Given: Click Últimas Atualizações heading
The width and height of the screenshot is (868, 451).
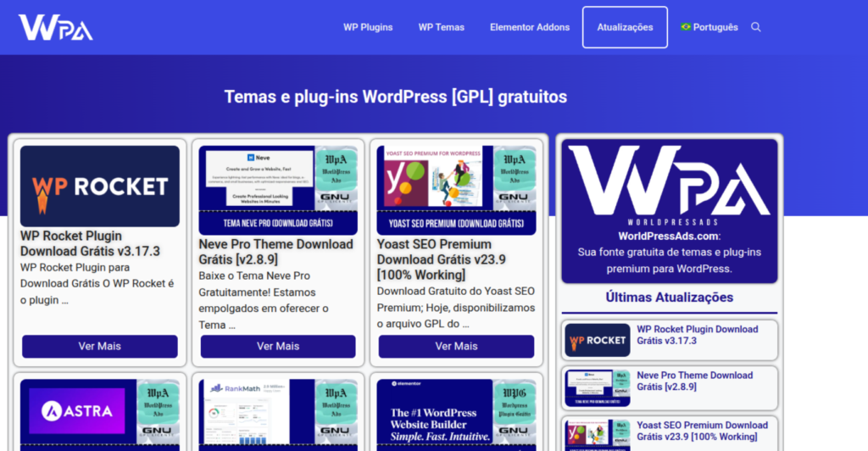Looking at the screenshot, I should [x=670, y=298].
